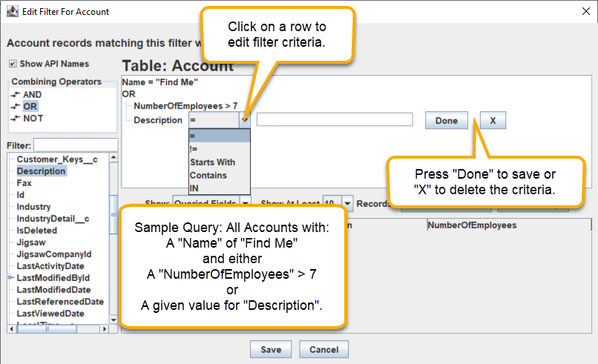Choose 'Contains' operator option

click(220, 175)
